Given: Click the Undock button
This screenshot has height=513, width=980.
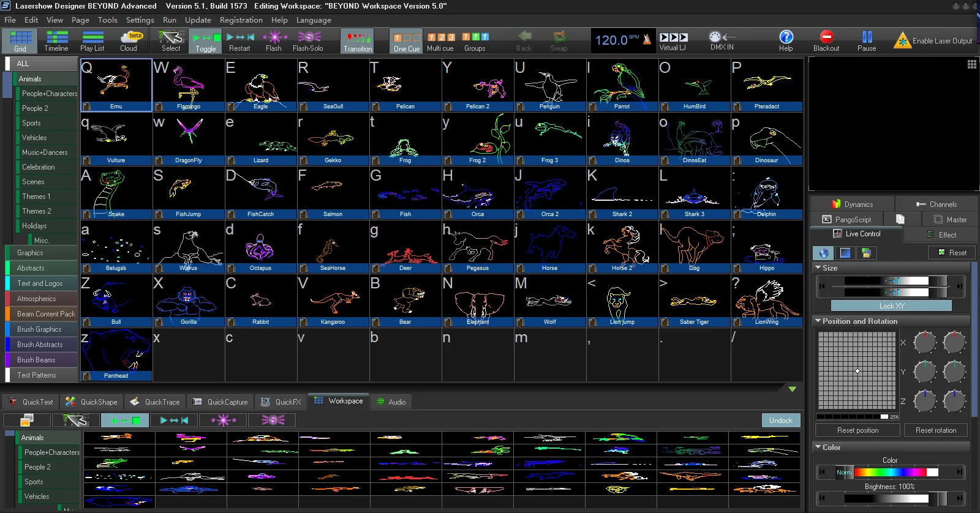Looking at the screenshot, I should click(781, 420).
